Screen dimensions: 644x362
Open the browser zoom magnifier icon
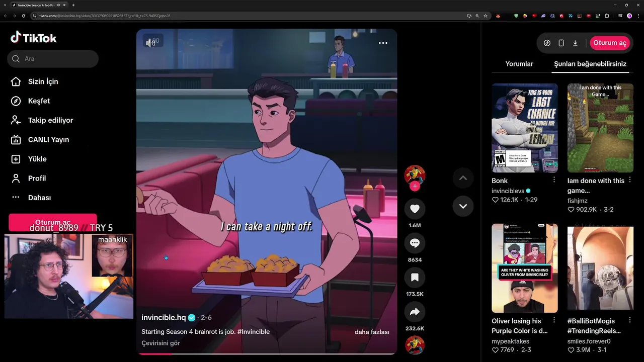(477, 16)
